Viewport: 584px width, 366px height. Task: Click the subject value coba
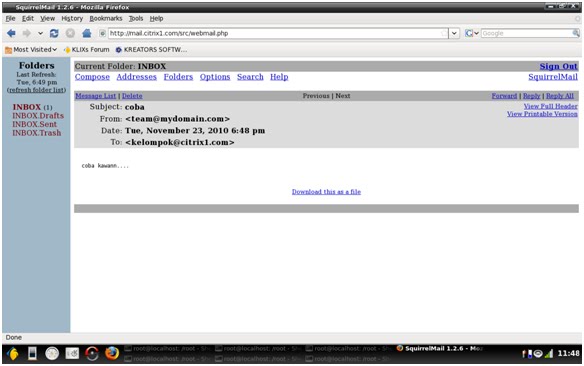point(134,107)
